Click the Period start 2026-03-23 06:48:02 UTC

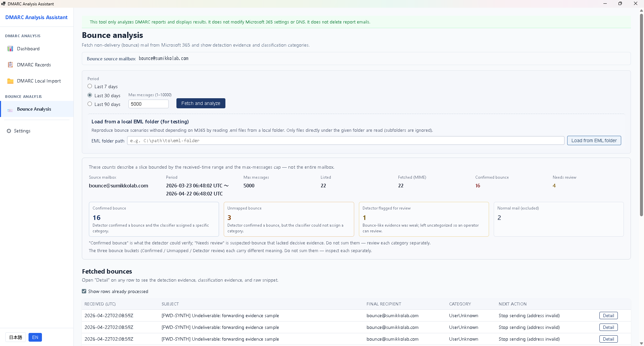click(x=194, y=186)
